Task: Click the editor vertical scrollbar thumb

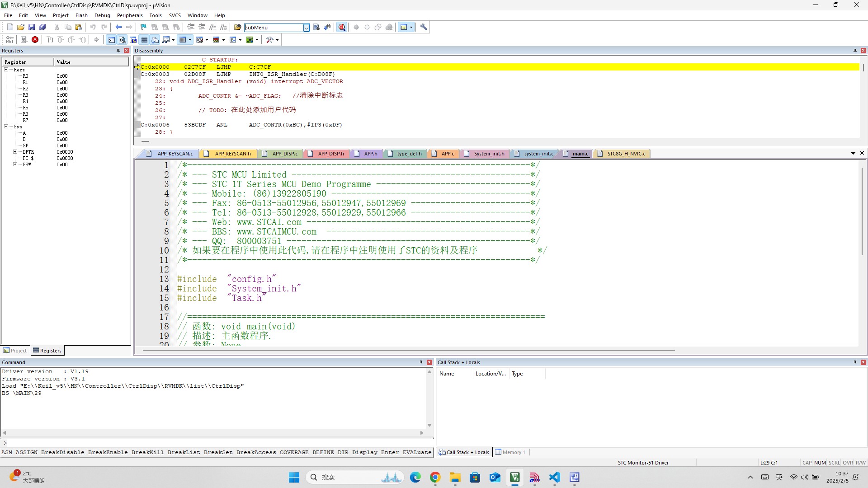Action: click(862, 211)
